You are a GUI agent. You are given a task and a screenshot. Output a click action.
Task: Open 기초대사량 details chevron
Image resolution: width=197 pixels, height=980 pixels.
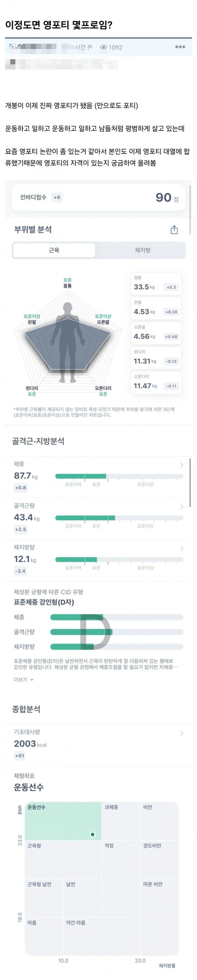coord(182,733)
